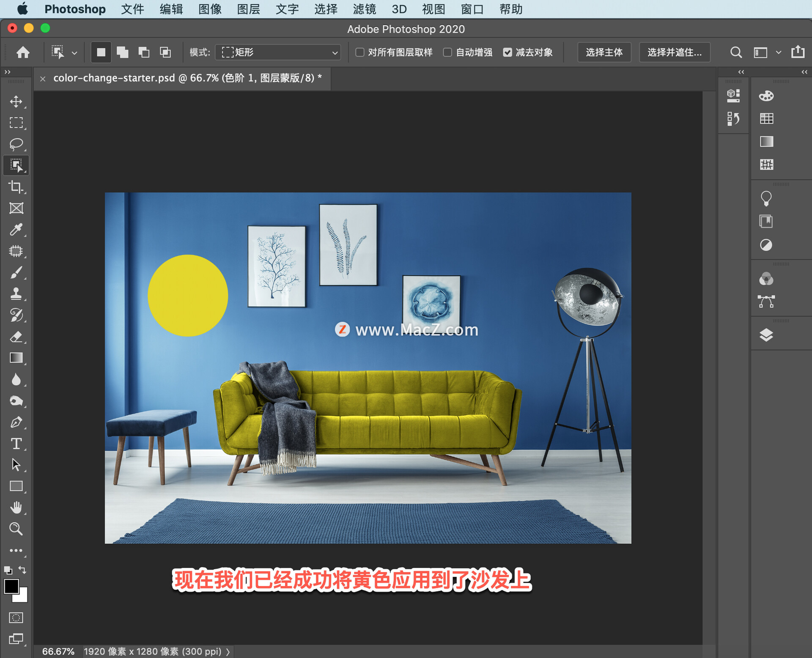Open the tool preset picker arrow
The width and height of the screenshot is (812, 658).
point(74,53)
